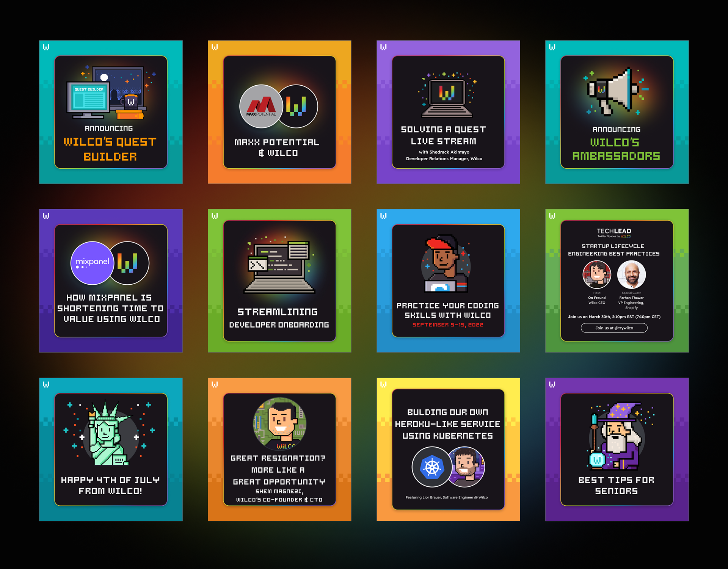
Task: Click 'Best Tips for Seniors' title
Action: point(616,486)
